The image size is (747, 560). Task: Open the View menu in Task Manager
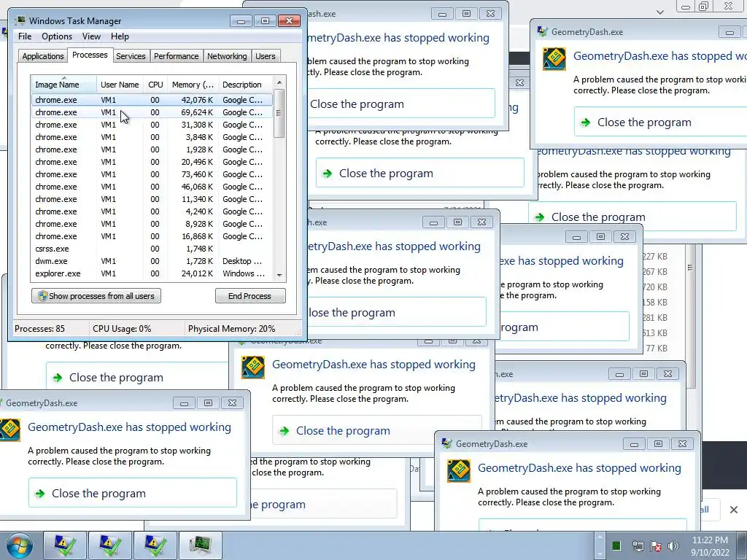click(x=91, y=36)
